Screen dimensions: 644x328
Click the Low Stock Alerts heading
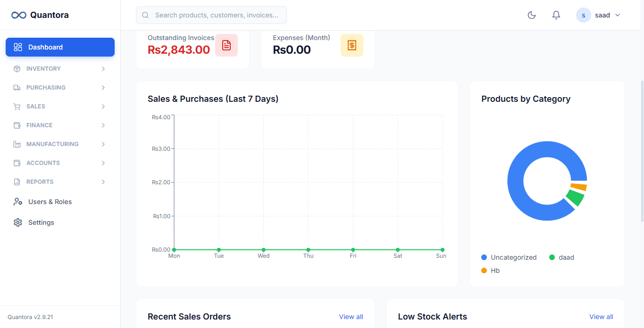pyautogui.click(x=432, y=317)
